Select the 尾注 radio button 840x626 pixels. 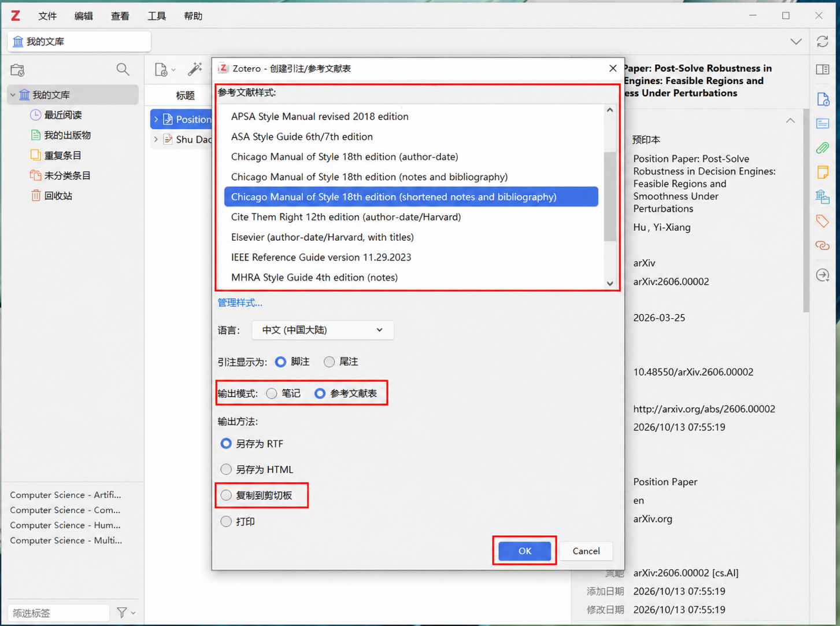(x=329, y=362)
